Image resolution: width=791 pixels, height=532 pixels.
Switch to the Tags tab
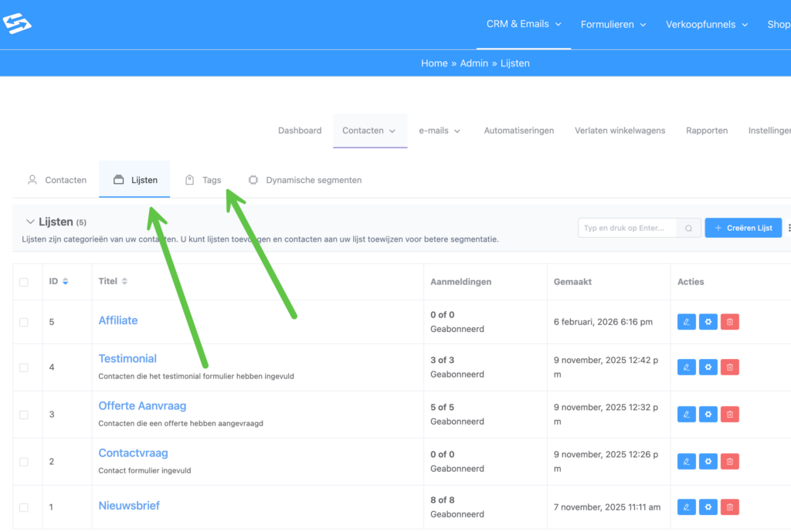tap(204, 180)
